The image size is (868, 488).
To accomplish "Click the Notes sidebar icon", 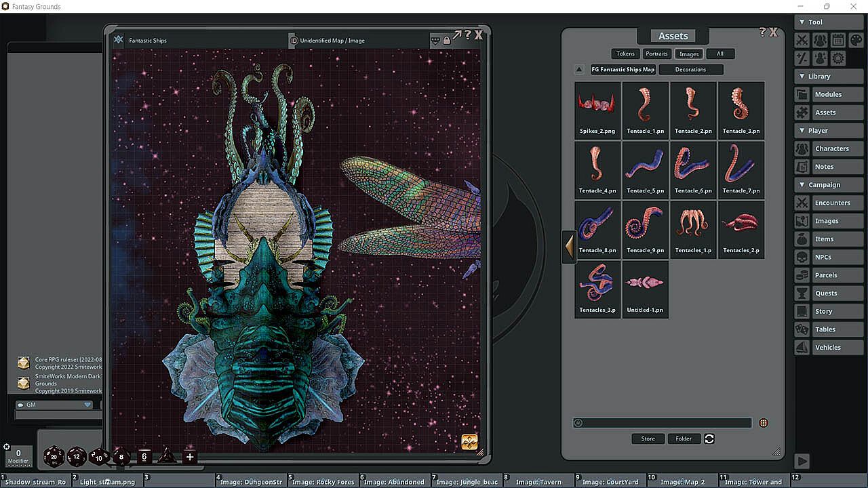I will [802, 167].
